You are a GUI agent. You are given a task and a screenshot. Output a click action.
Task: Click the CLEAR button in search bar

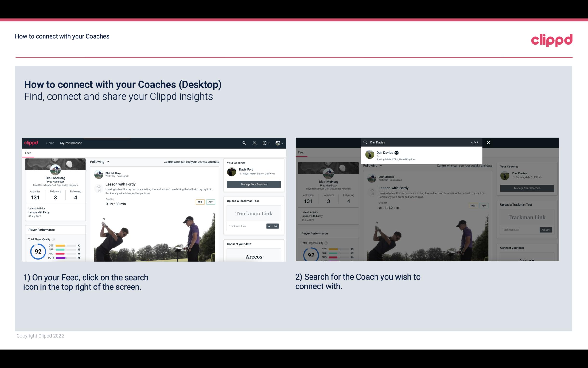[x=474, y=142]
